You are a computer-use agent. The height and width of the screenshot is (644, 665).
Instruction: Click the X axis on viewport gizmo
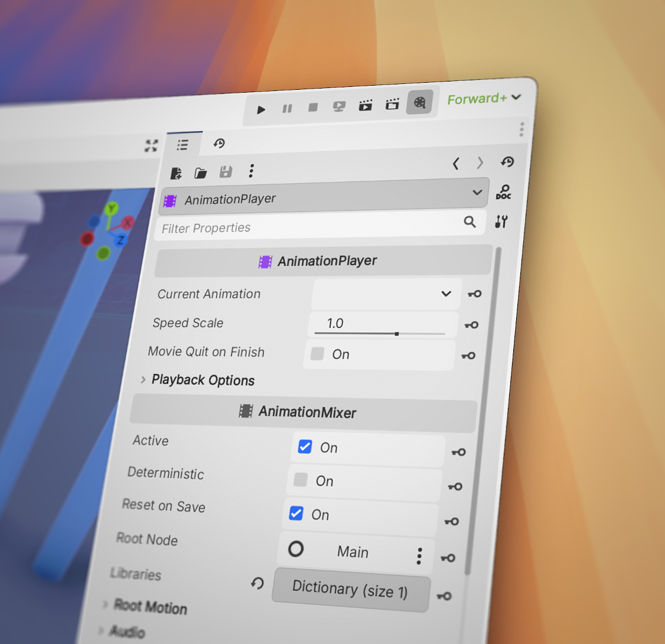click(x=127, y=222)
